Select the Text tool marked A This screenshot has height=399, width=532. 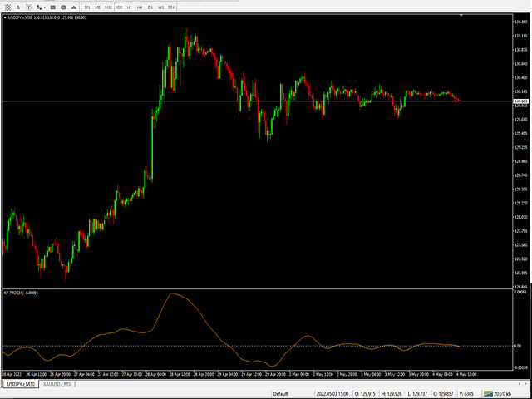18,7
